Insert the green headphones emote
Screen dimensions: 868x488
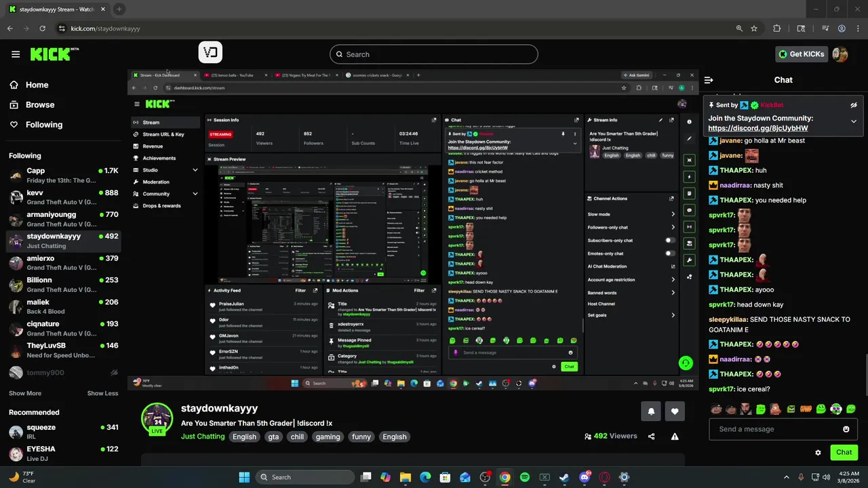click(x=836, y=409)
